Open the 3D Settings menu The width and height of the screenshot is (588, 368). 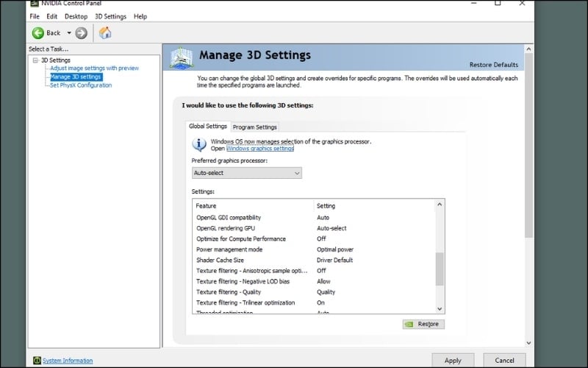pyautogui.click(x=111, y=16)
